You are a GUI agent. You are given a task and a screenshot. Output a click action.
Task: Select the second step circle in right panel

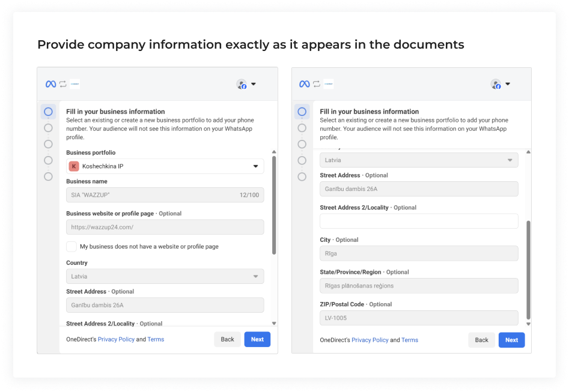pyautogui.click(x=302, y=128)
